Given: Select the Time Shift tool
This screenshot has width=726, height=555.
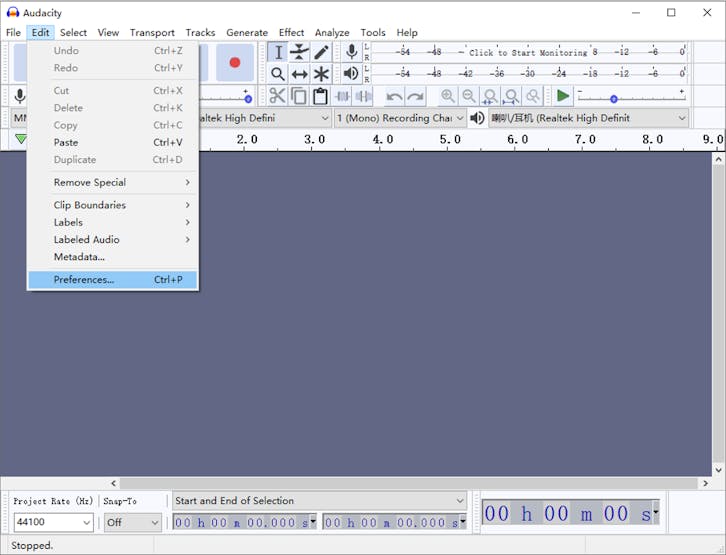Looking at the screenshot, I should [299, 74].
